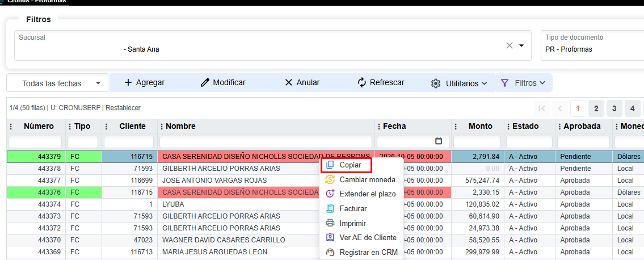This screenshot has height=260, width=644.
Task: Expand the Utilitarios menu
Action: 459,83
